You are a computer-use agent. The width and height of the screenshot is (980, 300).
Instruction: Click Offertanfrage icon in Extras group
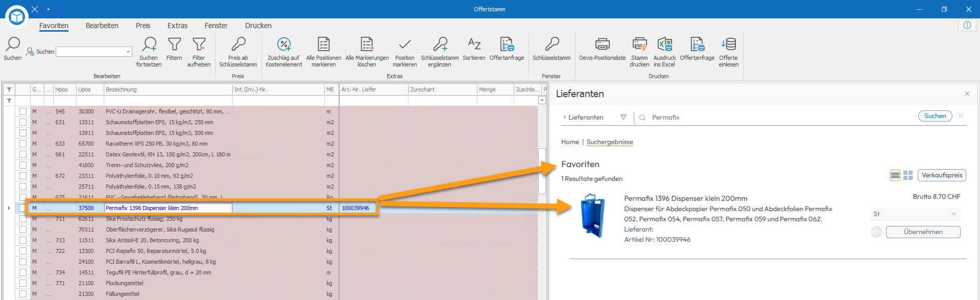coord(507,44)
